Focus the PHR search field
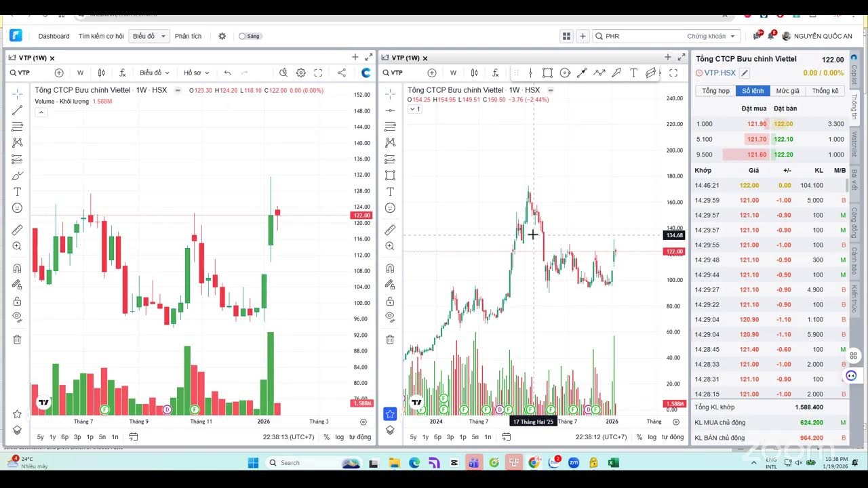 click(641, 36)
